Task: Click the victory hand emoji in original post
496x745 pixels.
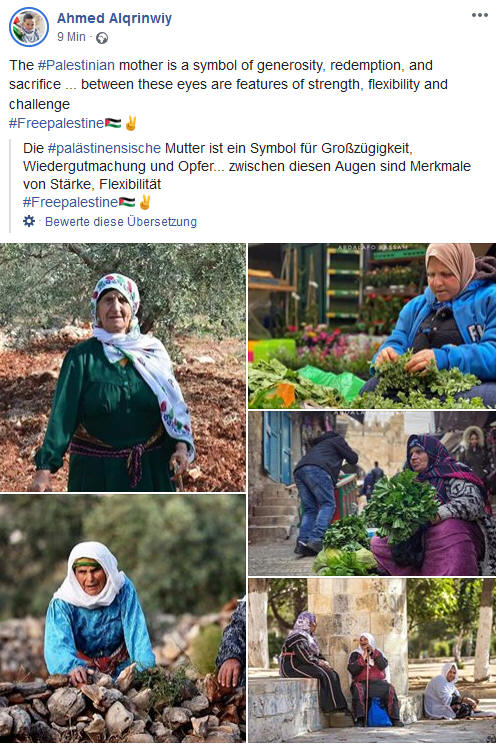Action: [x=131, y=123]
